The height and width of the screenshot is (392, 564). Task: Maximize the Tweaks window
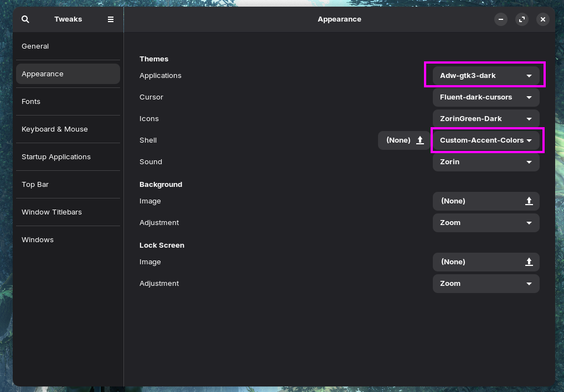click(522, 19)
